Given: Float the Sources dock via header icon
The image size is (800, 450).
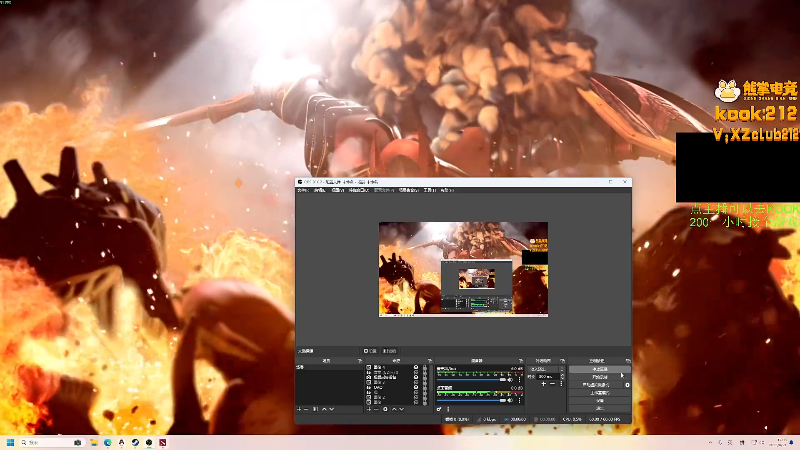Looking at the screenshot, I should click(430, 361).
